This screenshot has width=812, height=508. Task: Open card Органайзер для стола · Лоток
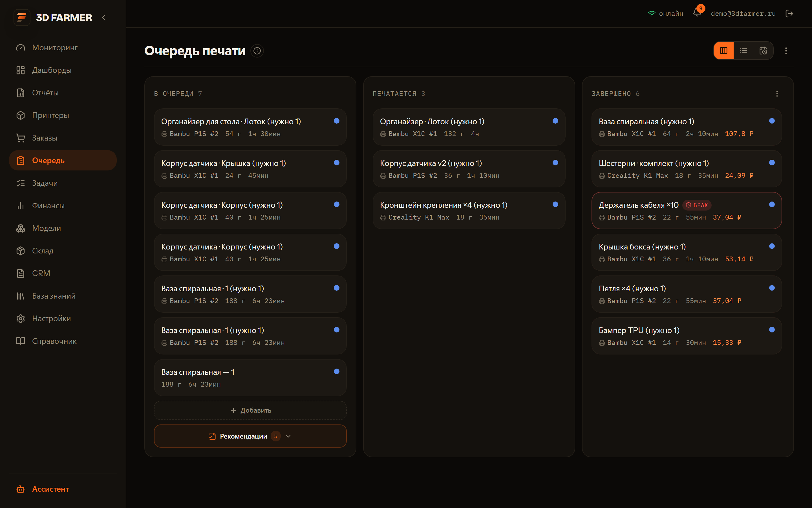coord(250,127)
